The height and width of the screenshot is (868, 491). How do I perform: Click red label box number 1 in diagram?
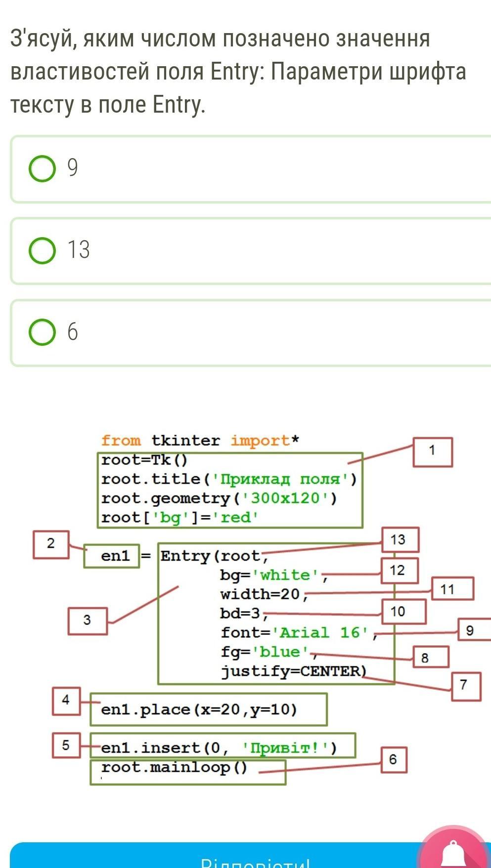click(433, 452)
